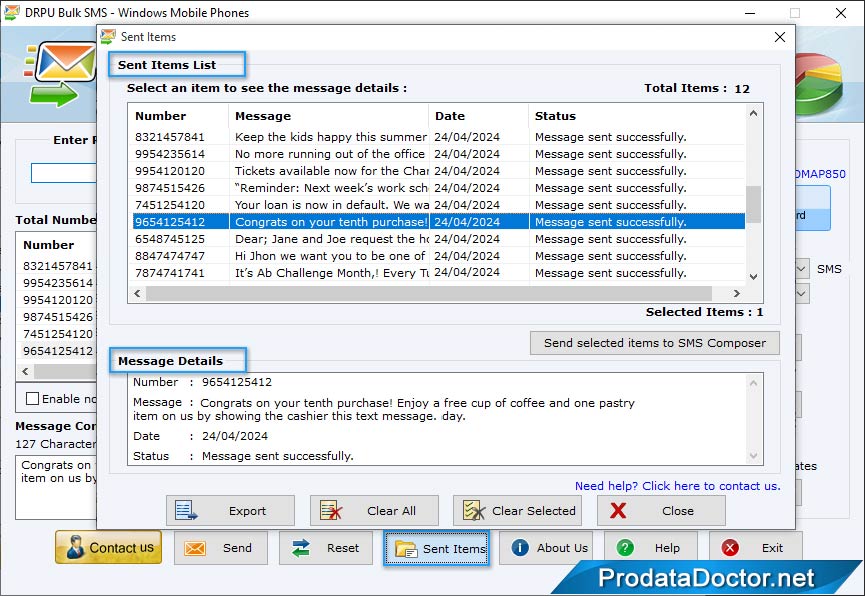This screenshot has height=596, width=865.
Task: Click right arrow of horizontal scrollbar
Action: tap(736, 293)
